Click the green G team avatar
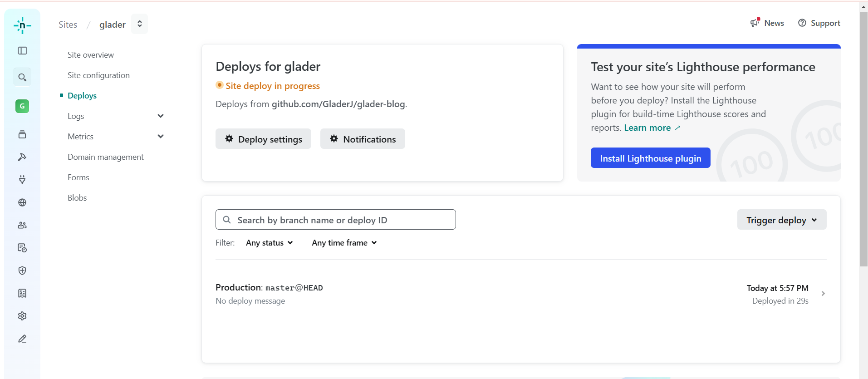 click(x=22, y=106)
